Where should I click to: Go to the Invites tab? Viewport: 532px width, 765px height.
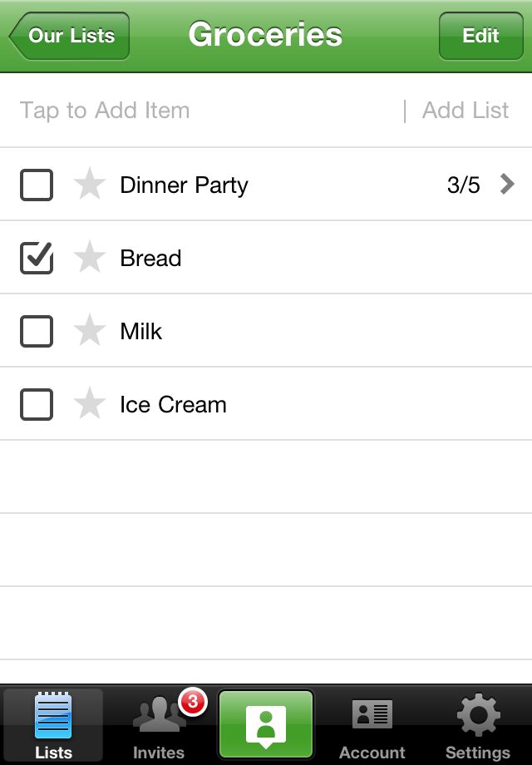(159, 725)
